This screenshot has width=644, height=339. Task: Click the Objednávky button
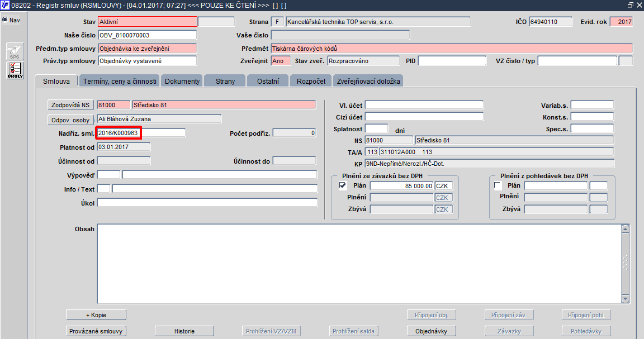[x=431, y=331]
